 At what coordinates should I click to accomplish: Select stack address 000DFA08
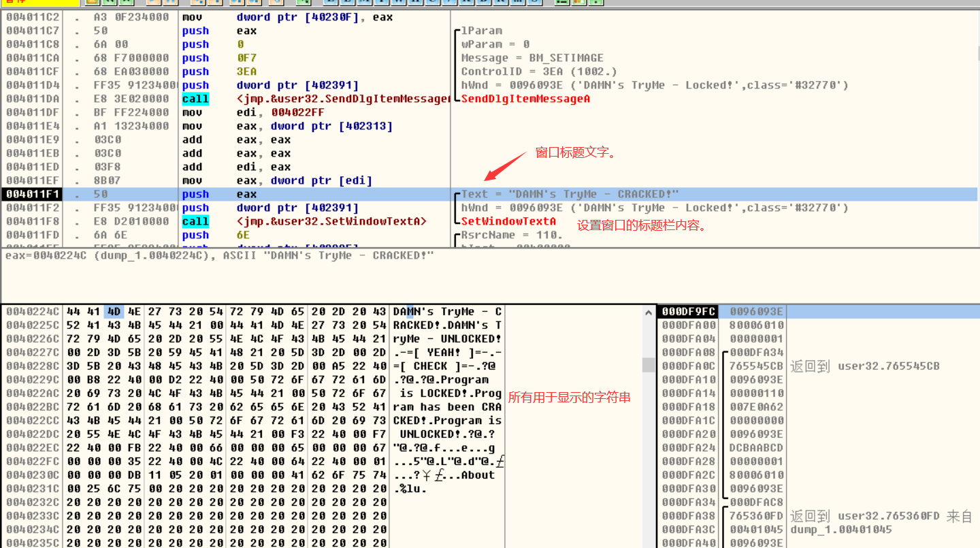pyautogui.click(x=689, y=353)
